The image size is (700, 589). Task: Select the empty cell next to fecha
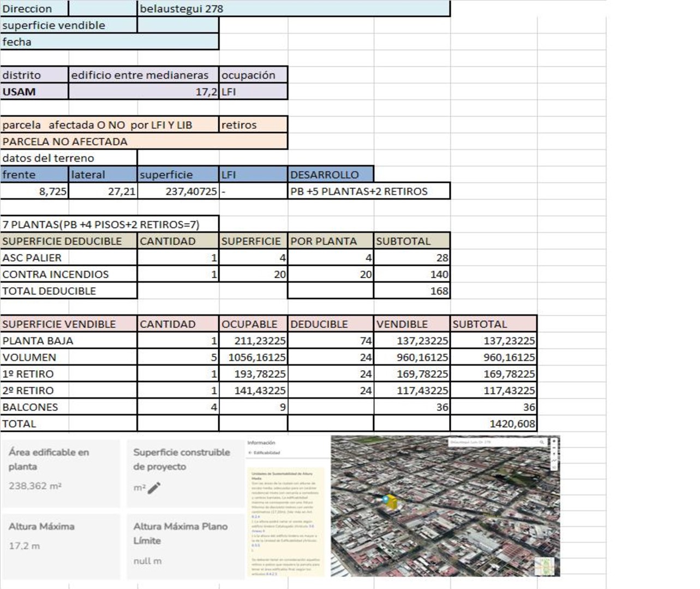(178, 42)
